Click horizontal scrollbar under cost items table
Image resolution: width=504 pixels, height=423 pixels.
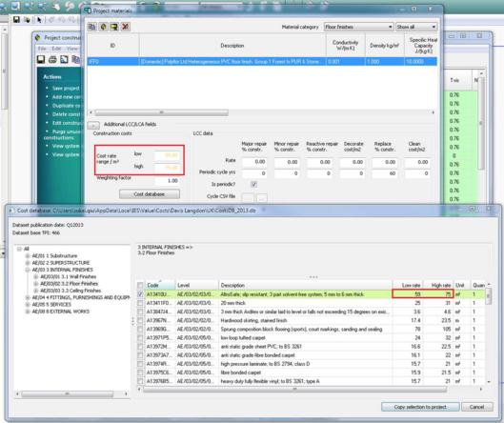click(294, 389)
